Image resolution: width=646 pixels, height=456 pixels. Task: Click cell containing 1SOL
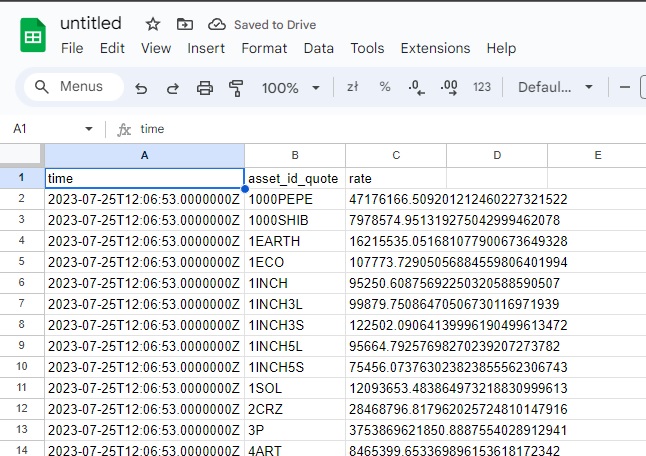(295, 388)
